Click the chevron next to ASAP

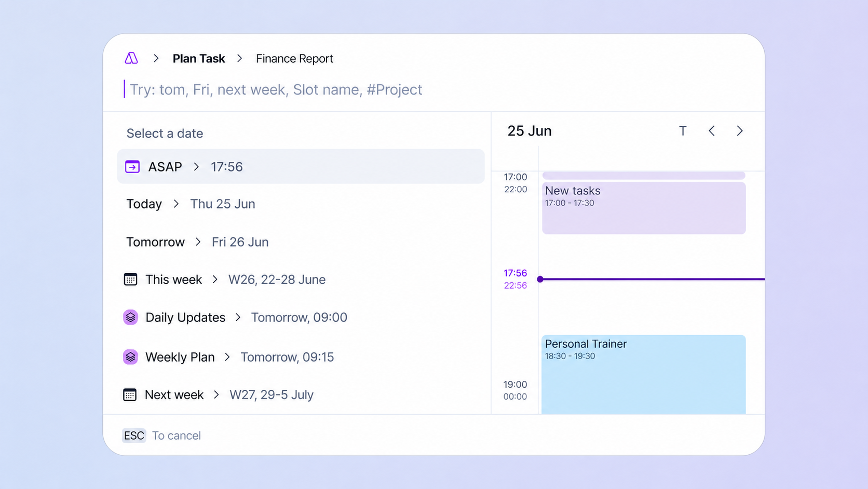[196, 167]
